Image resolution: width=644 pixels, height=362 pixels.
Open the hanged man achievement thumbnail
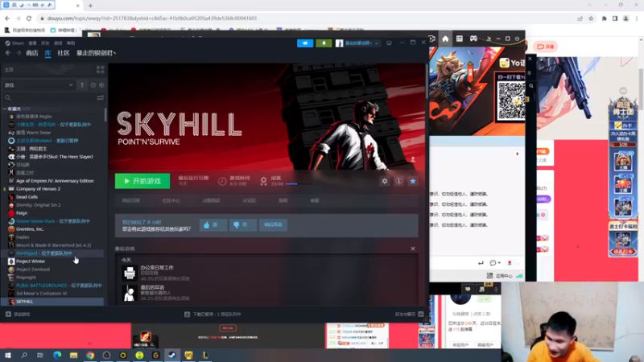130,293
